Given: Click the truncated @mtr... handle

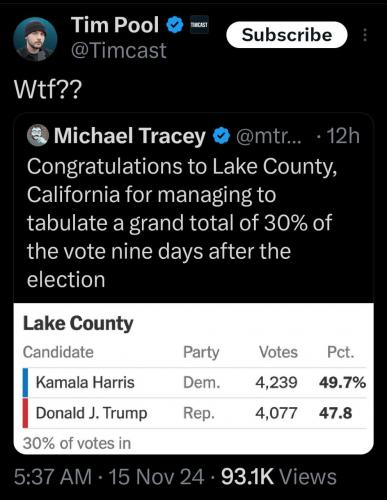Looking at the screenshot, I should click(x=269, y=136).
